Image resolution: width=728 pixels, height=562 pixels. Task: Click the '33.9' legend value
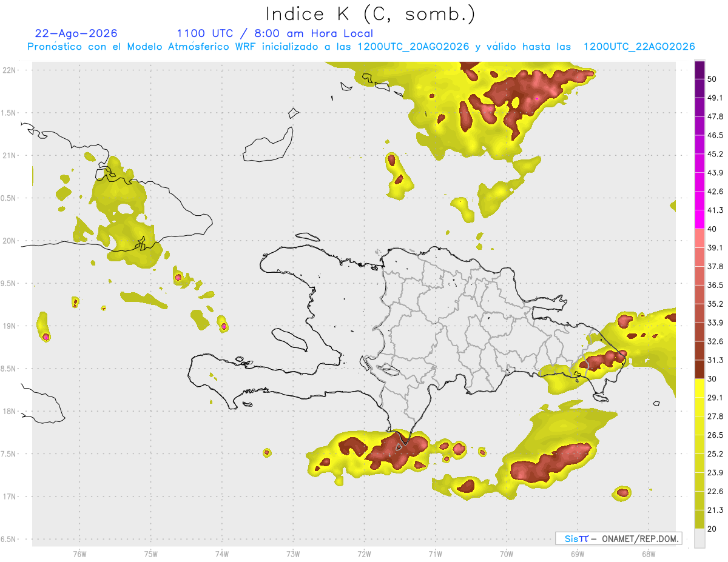[x=715, y=323]
